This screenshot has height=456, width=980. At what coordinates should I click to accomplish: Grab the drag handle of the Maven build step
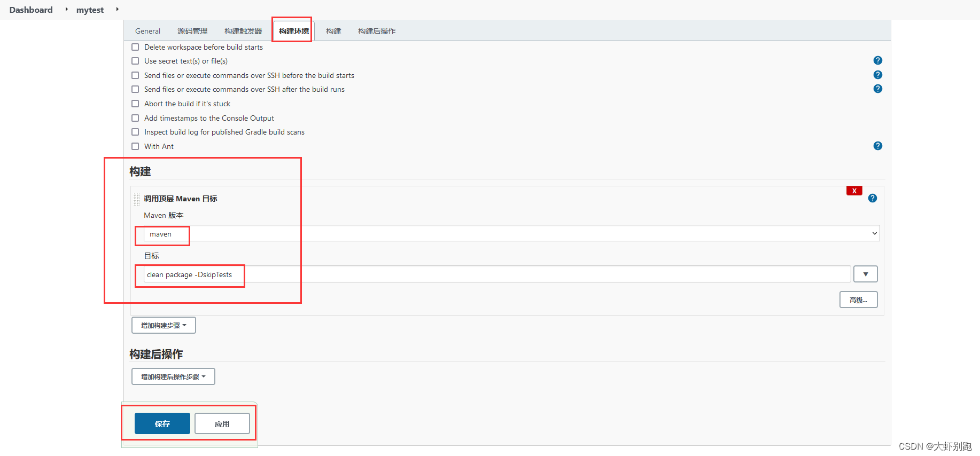pyautogui.click(x=136, y=199)
